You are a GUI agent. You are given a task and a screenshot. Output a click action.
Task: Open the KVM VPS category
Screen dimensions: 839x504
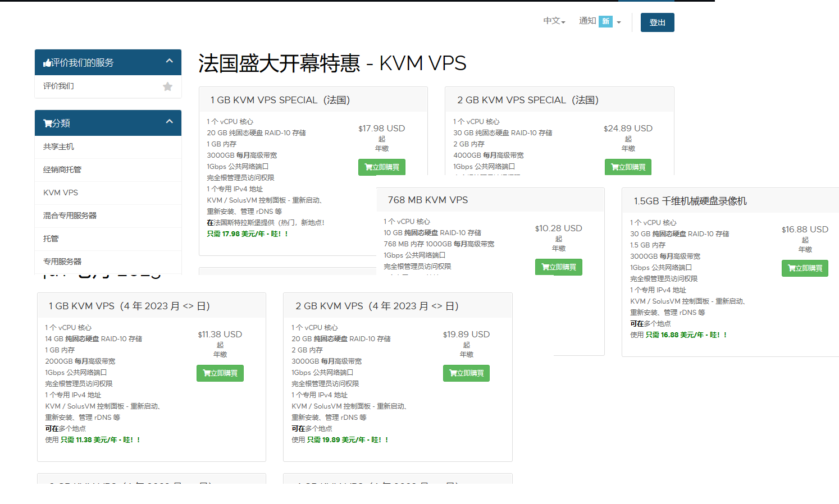tap(61, 193)
